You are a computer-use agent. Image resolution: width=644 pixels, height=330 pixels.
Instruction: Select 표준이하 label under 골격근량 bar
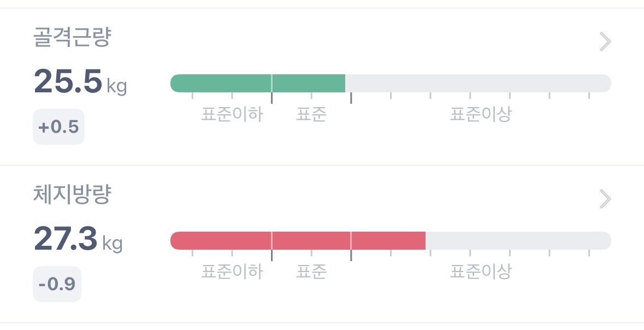(232, 114)
